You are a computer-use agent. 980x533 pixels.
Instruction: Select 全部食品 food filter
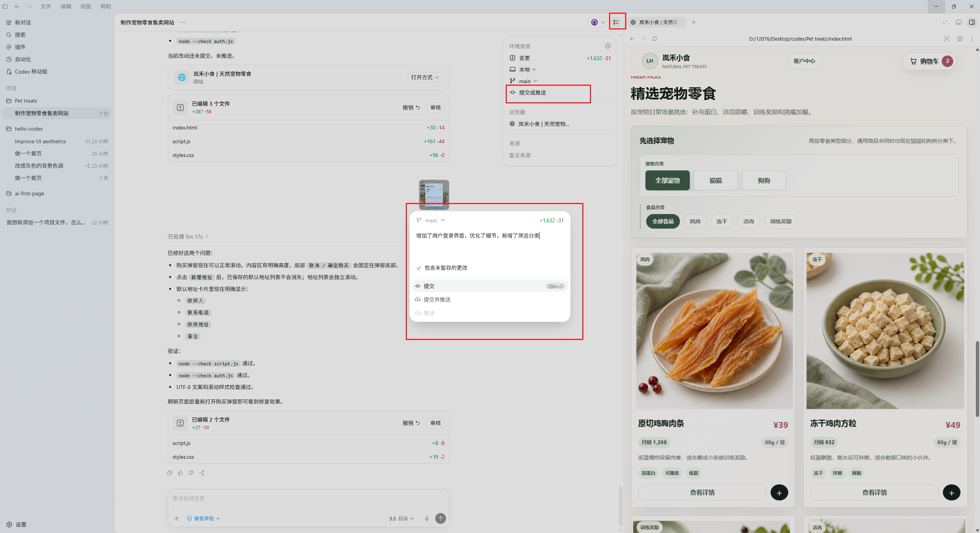[663, 221]
